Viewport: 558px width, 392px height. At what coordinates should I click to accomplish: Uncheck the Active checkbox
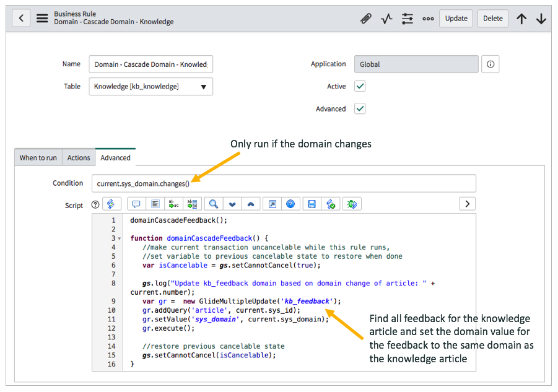click(360, 86)
